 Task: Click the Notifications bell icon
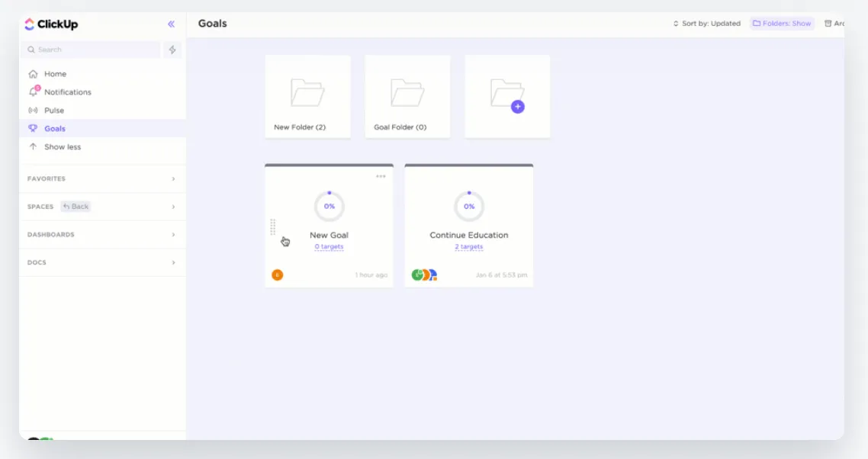pyautogui.click(x=34, y=92)
